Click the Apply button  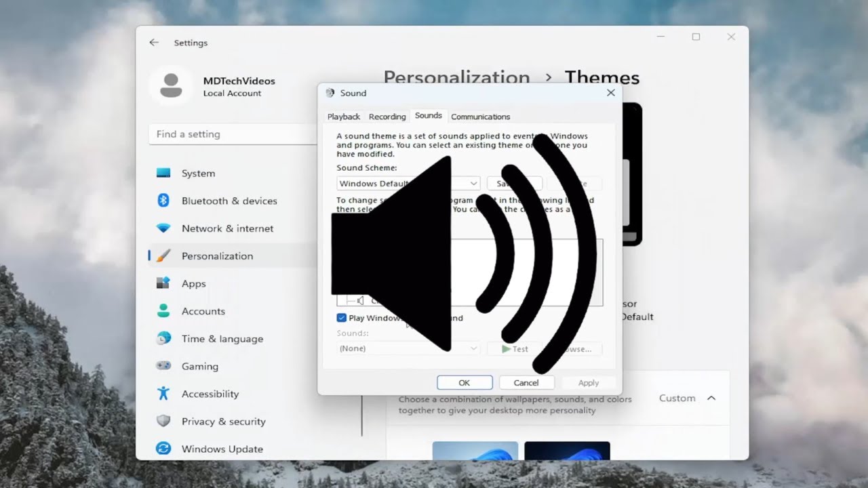coord(589,383)
